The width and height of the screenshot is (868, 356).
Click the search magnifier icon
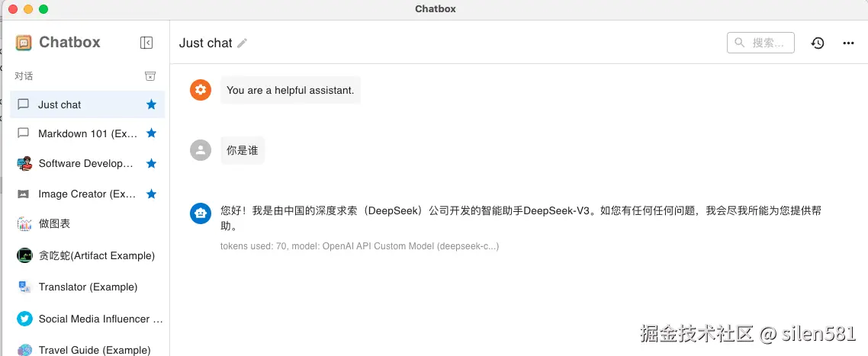(740, 43)
